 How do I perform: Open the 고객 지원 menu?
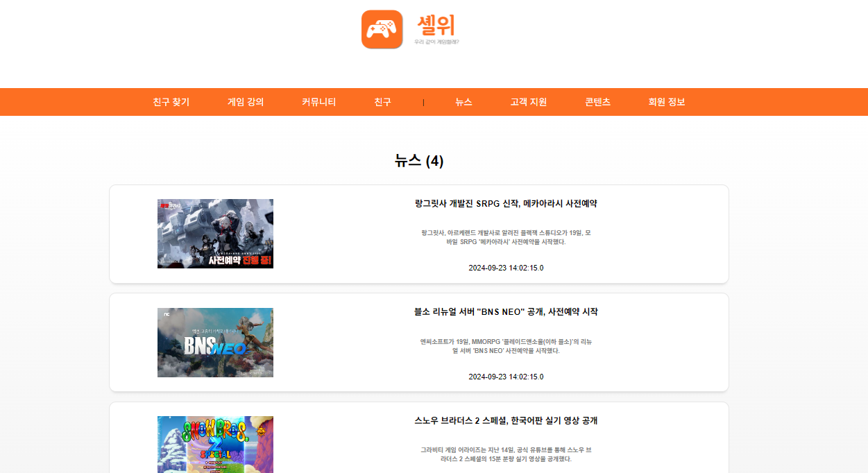(529, 102)
